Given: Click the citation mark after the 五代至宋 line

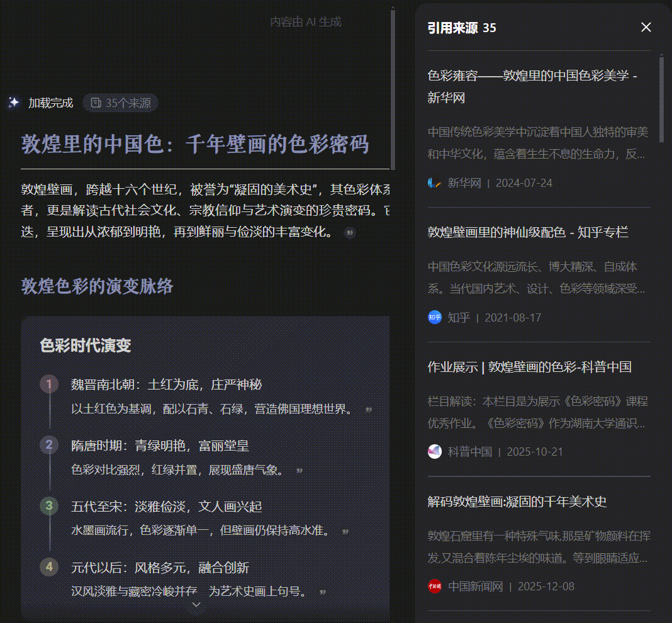Looking at the screenshot, I should coord(345,530).
